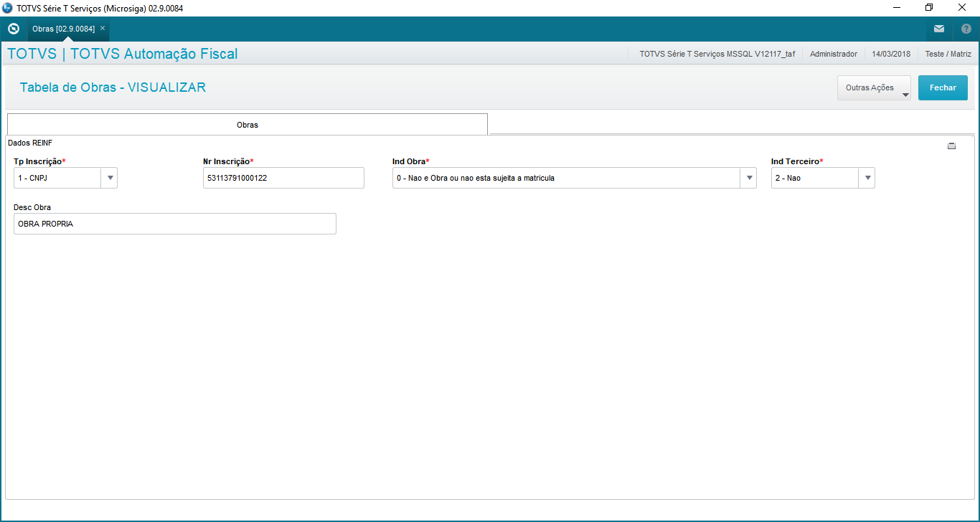Restore down the TOTVS window

click(929, 7)
